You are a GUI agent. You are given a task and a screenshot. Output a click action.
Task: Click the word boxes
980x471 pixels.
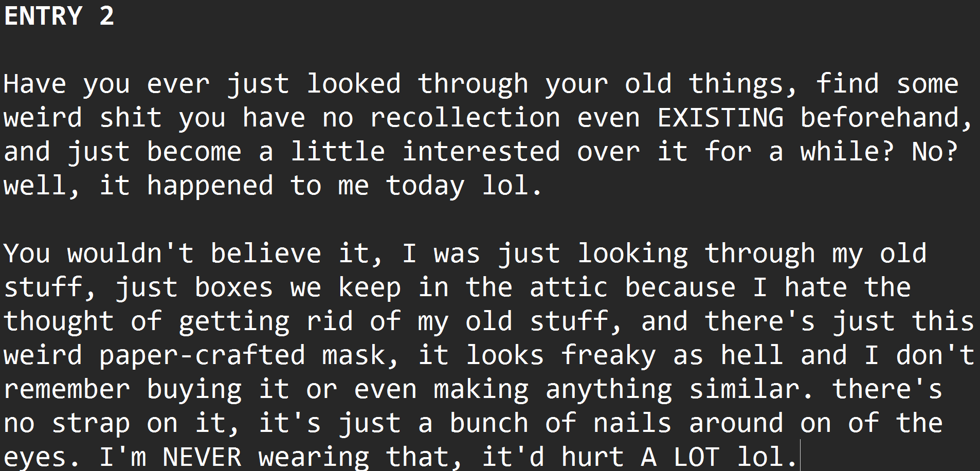[233, 287]
